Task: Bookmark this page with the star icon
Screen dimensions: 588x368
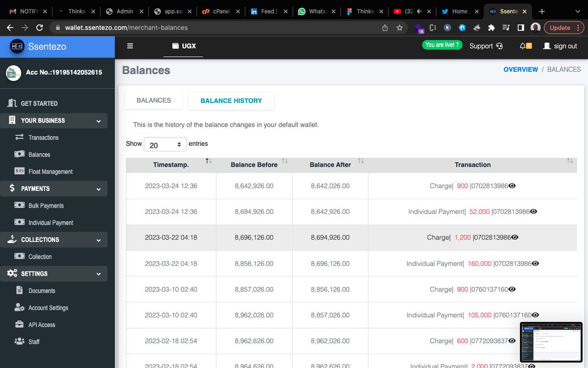Action: [x=399, y=28]
